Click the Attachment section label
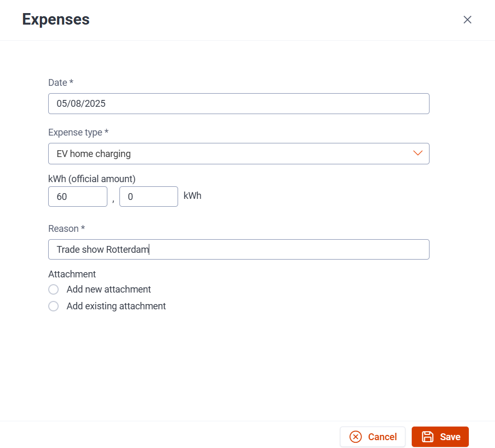This screenshot has width=495, height=448. coord(72,274)
